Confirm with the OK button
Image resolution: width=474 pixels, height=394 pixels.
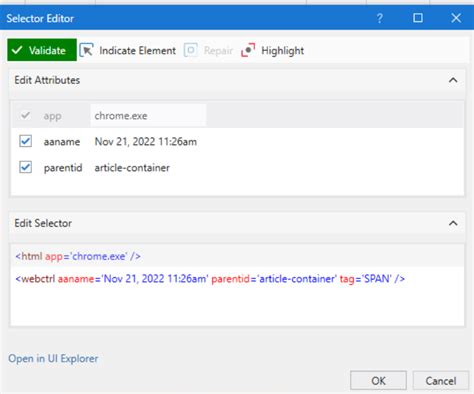[x=378, y=380]
